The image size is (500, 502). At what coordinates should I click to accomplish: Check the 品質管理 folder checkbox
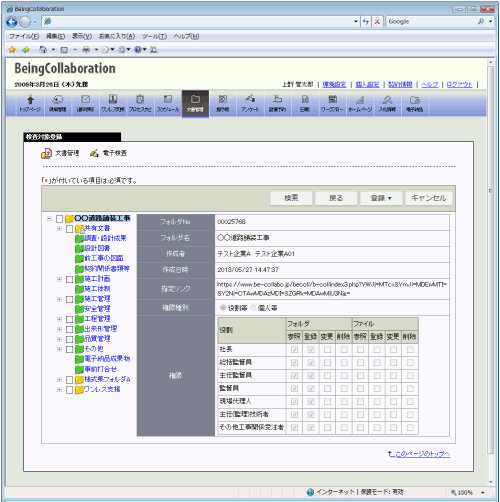pyautogui.click(x=69, y=339)
